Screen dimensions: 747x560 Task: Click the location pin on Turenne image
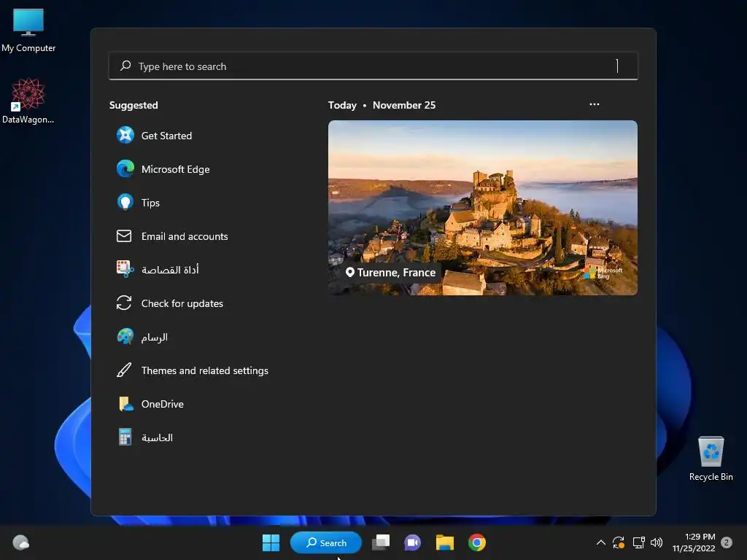coord(349,273)
